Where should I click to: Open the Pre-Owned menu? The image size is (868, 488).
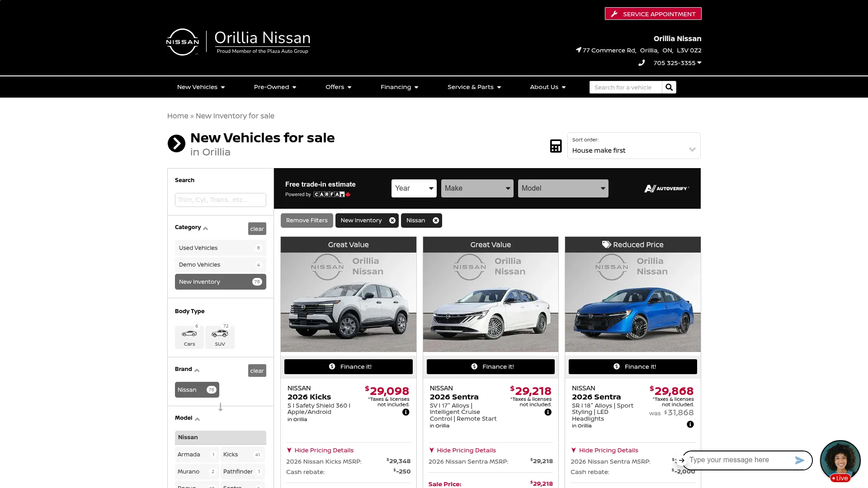point(275,87)
